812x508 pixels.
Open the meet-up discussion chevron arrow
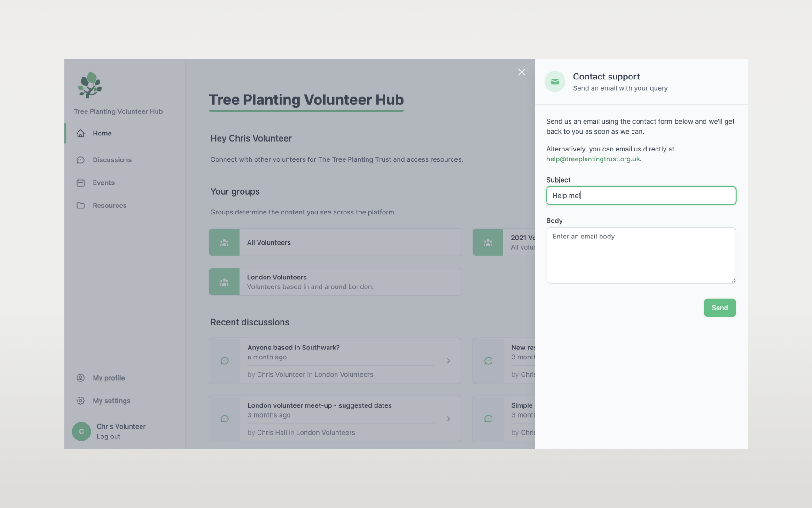pyautogui.click(x=448, y=419)
